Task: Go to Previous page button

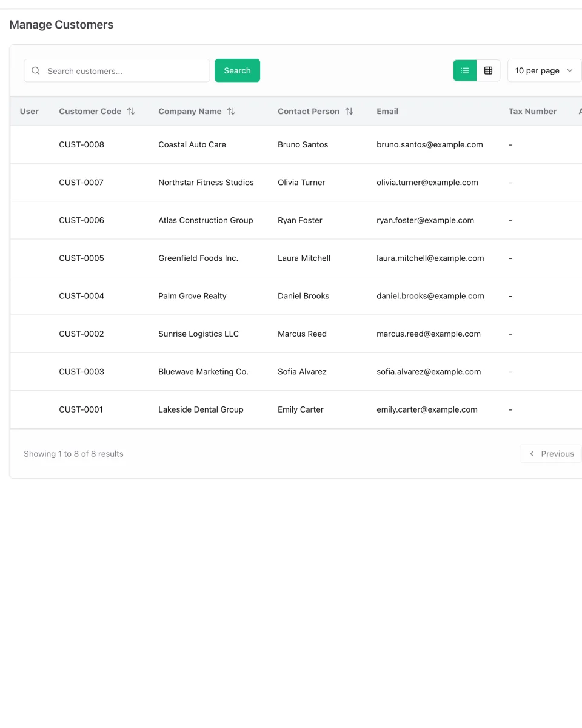Action: [550, 454]
